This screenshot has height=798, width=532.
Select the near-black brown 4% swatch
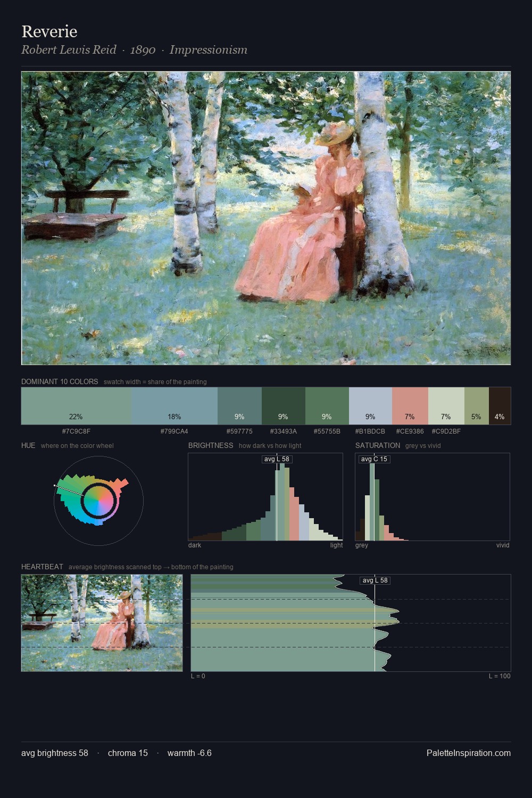click(500, 405)
